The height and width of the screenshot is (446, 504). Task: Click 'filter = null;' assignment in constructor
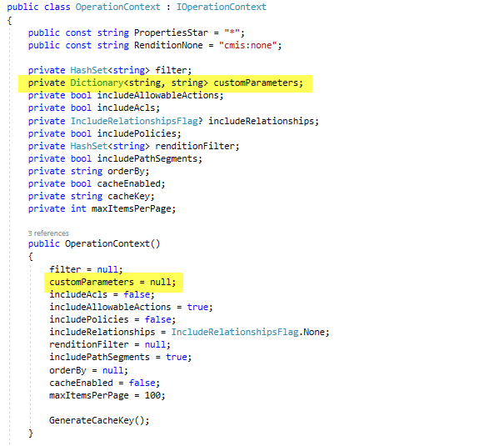click(x=86, y=269)
